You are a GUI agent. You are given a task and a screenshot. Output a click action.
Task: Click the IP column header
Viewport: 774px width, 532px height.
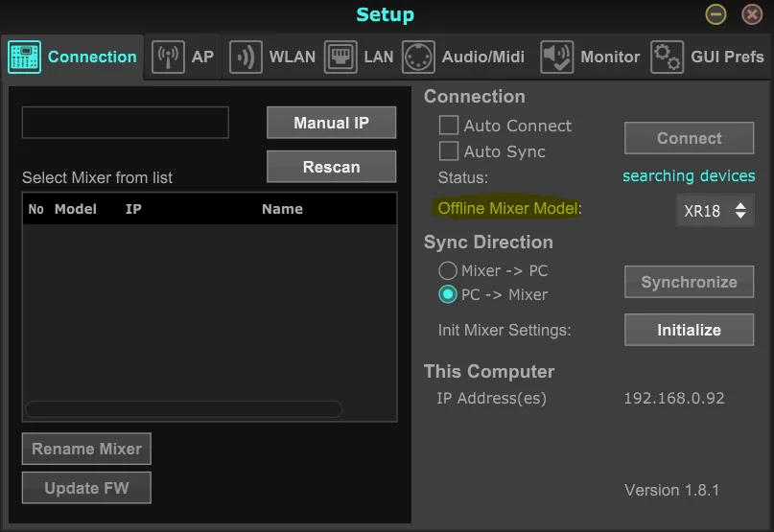coord(133,209)
